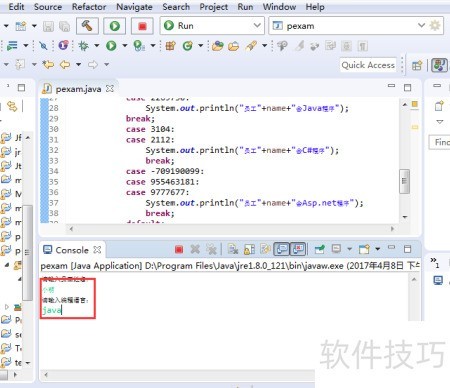
Task: Click the Back navigation yellow arrow
Action: [65, 64]
